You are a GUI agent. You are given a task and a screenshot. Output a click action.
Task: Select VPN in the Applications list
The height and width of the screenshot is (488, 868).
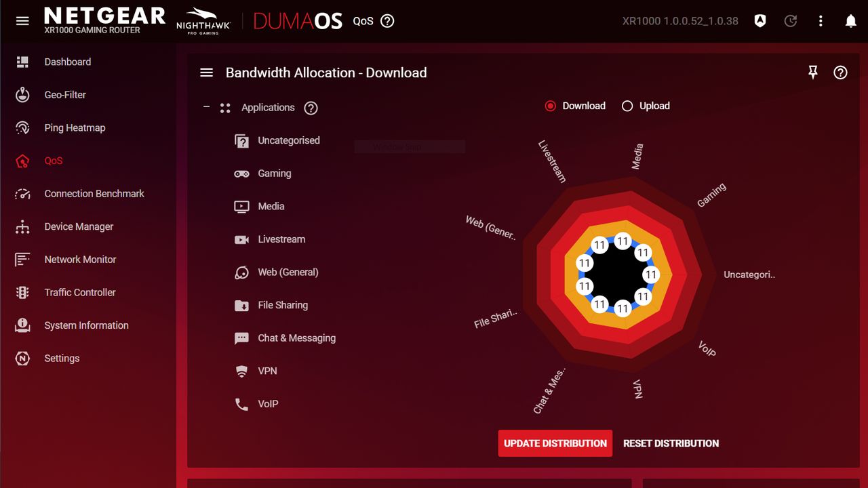point(267,371)
